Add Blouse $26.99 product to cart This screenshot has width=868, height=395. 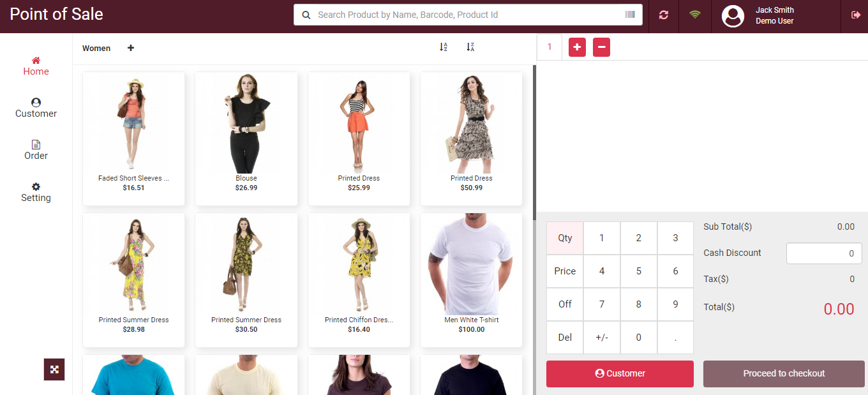(x=246, y=139)
